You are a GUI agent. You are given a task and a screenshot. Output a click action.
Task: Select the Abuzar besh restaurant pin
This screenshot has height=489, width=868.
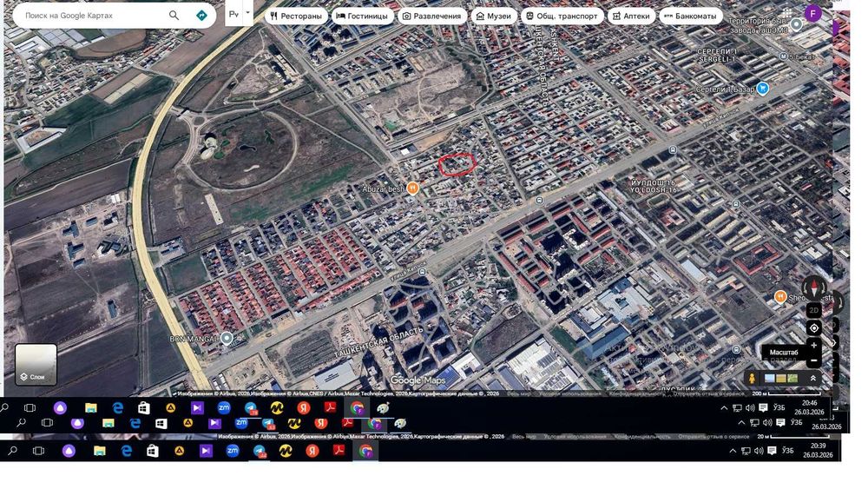412,188
